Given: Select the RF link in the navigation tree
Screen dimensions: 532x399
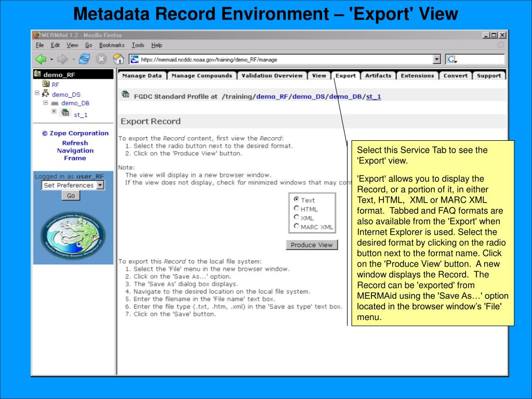Looking at the screenshot, I should point(55,85).
